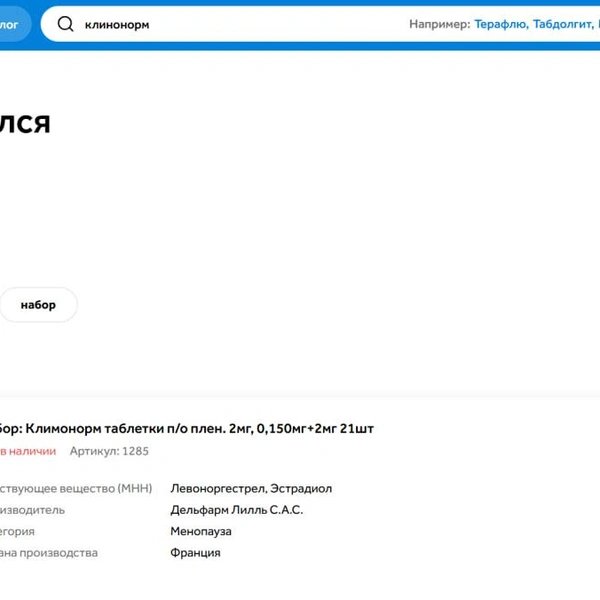Click the Например: hint label

pyautogui.click(x=440, y=24)
